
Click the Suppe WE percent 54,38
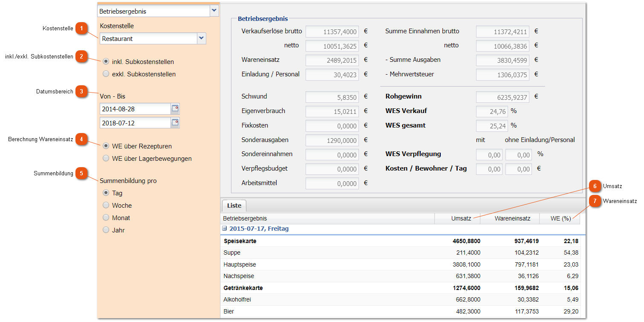571,252
